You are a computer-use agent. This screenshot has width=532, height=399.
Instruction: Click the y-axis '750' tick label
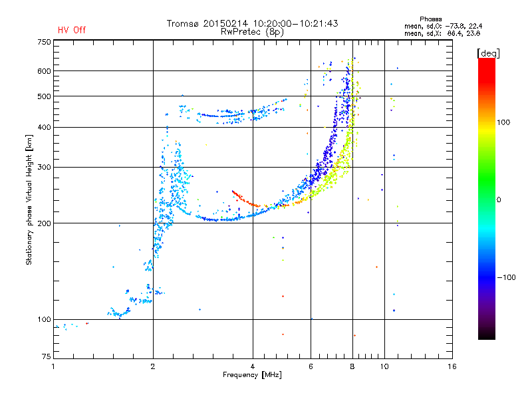44,42
